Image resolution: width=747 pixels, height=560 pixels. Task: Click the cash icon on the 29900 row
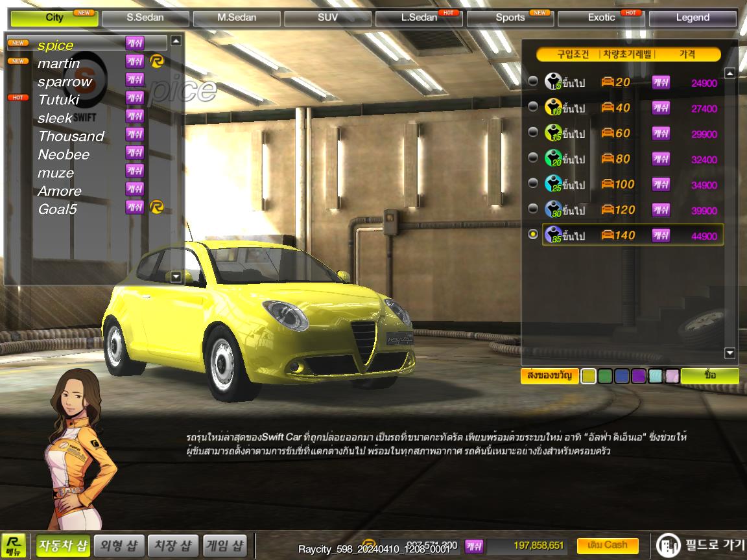(661, 134)
